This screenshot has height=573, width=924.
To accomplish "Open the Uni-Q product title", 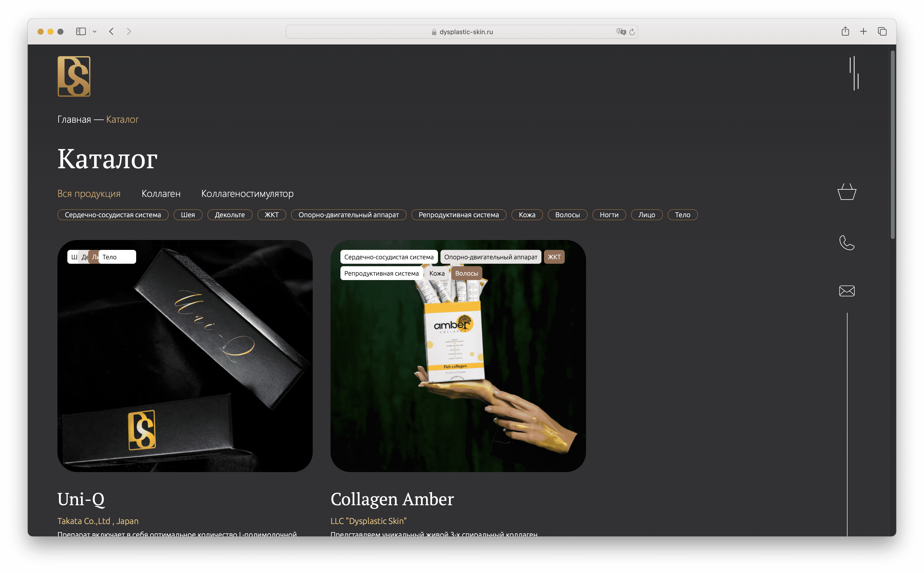I will (81, 499).
